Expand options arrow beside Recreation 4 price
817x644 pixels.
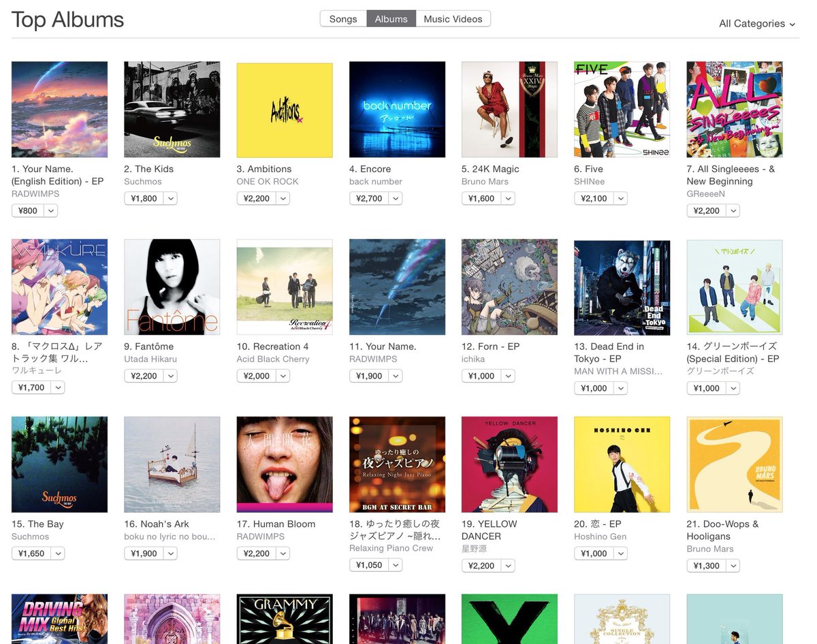coord(283,376)
